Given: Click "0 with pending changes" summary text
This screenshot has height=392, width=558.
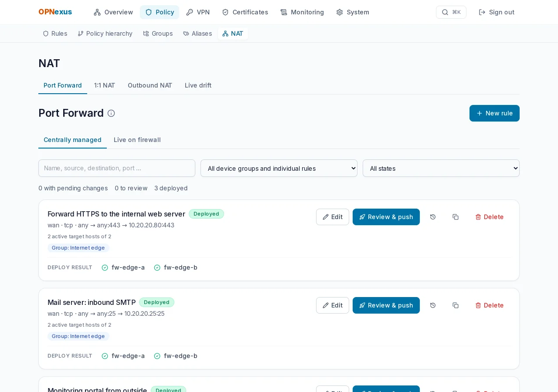Looking at the screenshot, I should tap(73, 188).
